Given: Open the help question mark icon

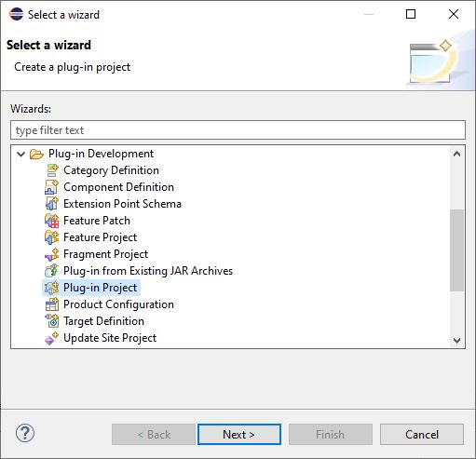Looking at the screenshot, I should click(25, 433).
